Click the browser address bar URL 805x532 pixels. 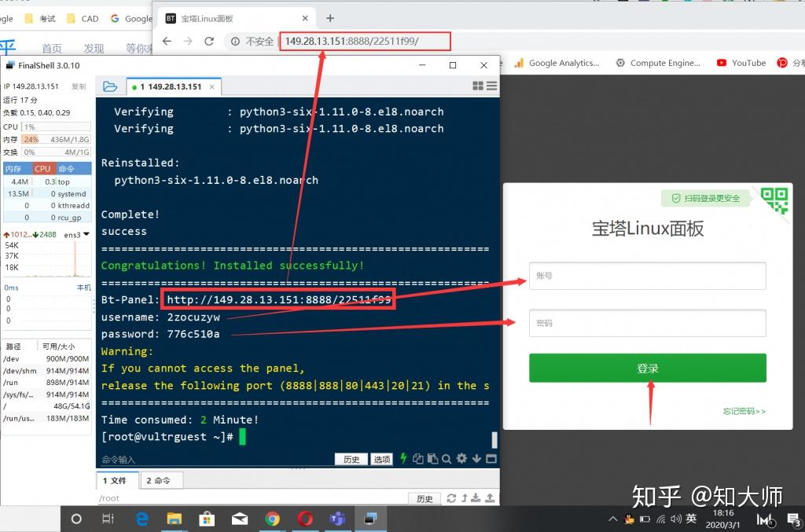point(352,41)
